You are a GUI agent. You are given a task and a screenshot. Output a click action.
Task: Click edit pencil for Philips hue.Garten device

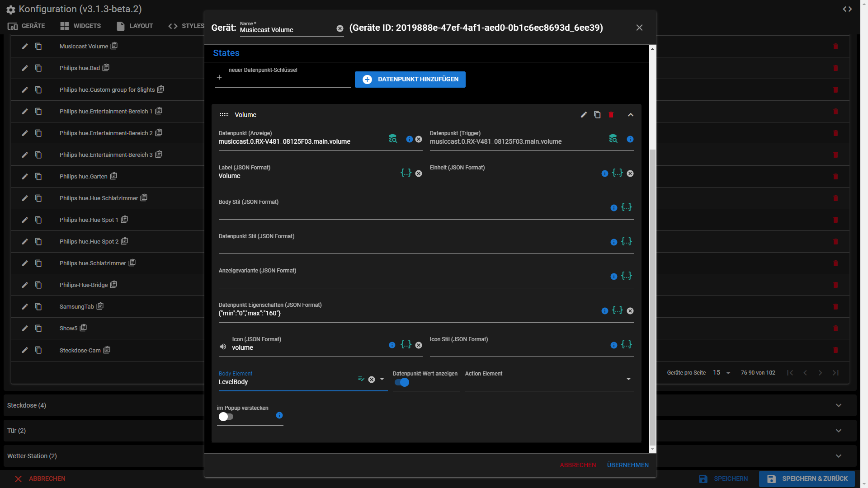[x=25, y=176]
